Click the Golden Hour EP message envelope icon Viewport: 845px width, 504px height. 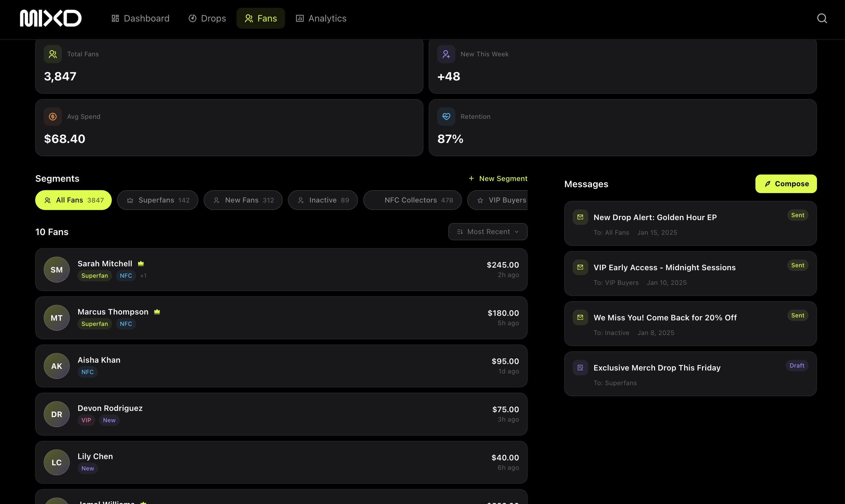[x=580, y=217]
